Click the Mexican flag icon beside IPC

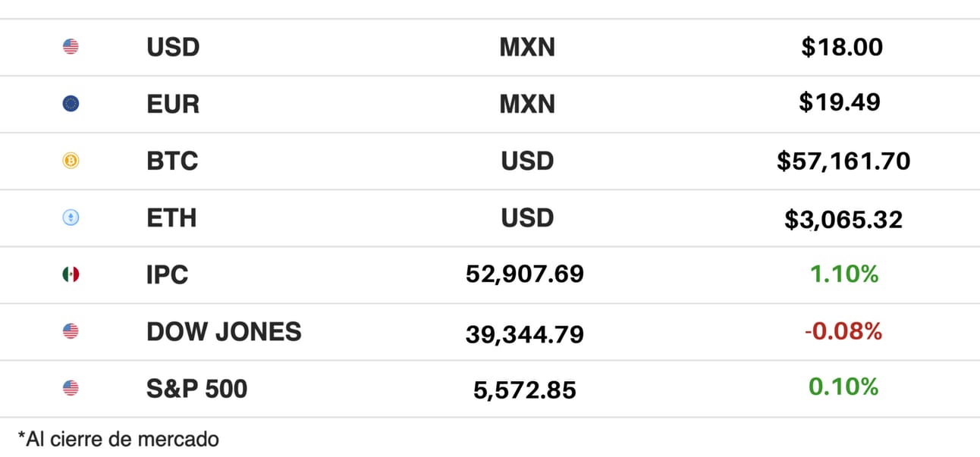(71, 274)
